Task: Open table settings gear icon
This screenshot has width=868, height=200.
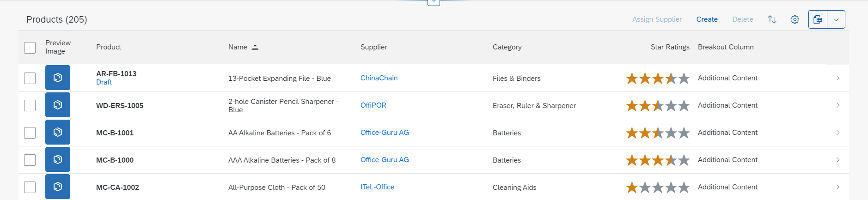Action: (795, 19)
